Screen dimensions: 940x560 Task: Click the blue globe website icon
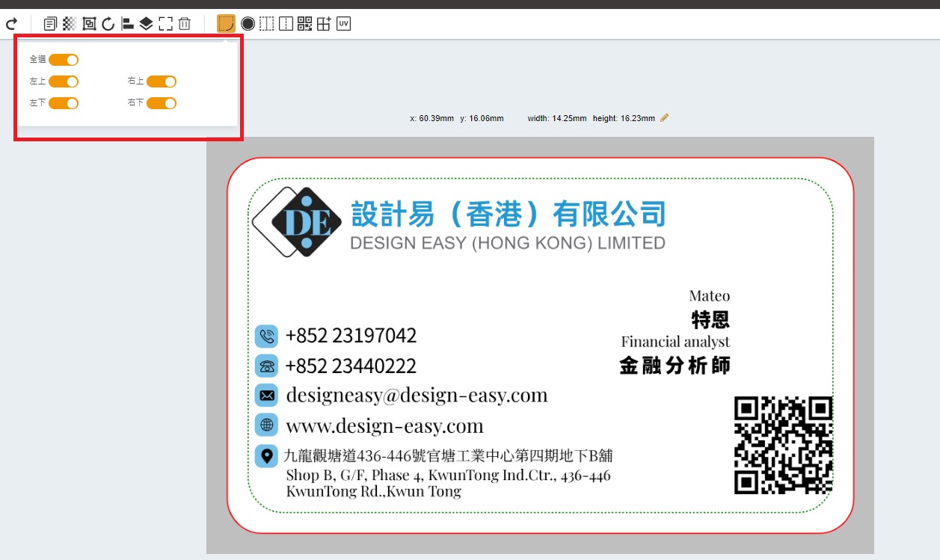tap(266, 425)
